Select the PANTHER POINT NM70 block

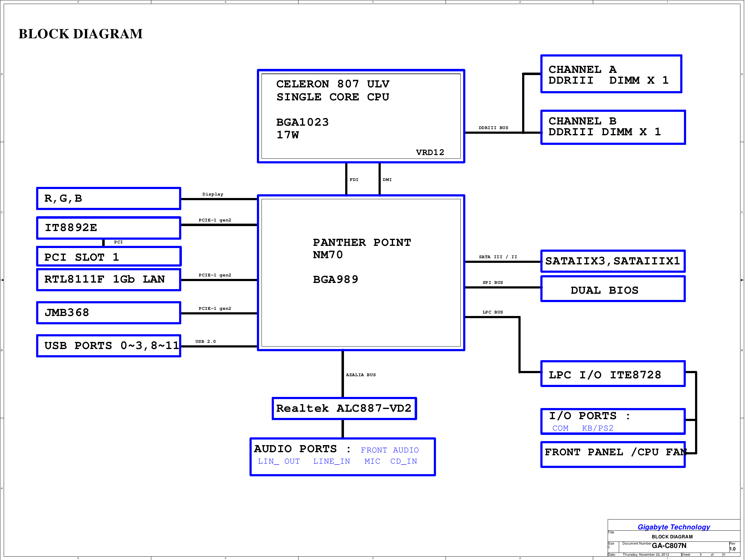coord(361,272)
